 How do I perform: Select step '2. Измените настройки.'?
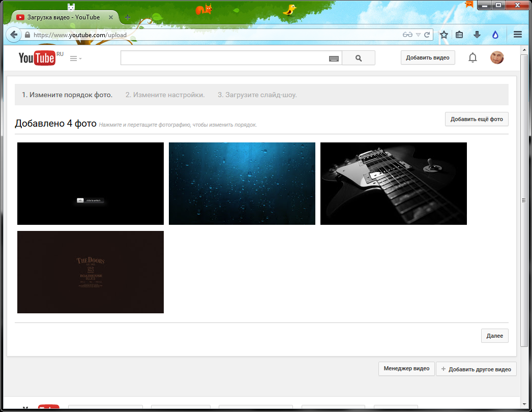click(165, 95)
